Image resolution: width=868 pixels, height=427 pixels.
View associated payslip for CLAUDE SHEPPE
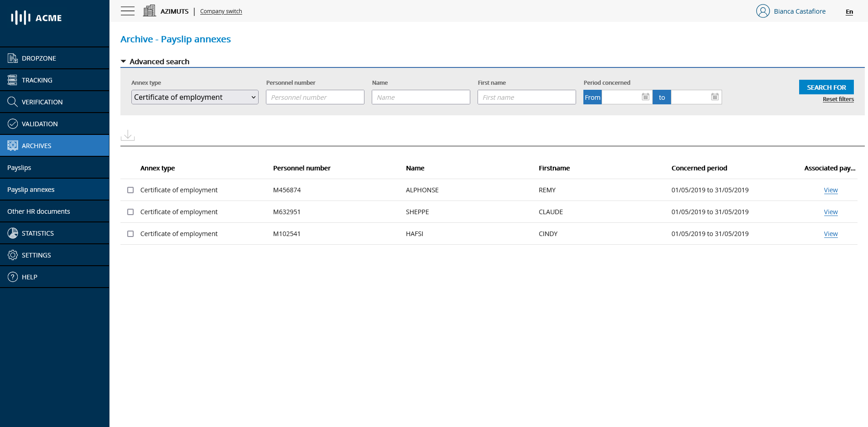point(831,212)
